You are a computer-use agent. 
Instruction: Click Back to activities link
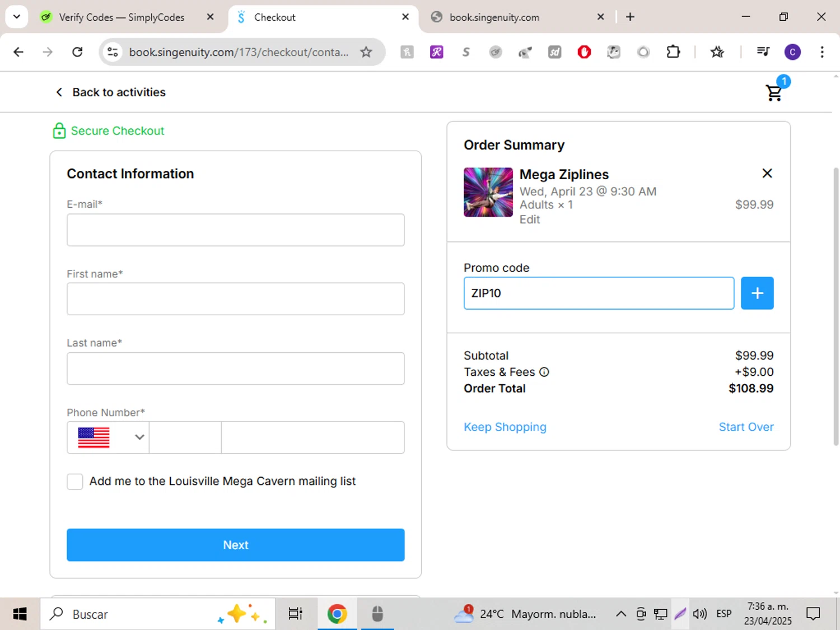pyautogui.click(x=119, y=92)
